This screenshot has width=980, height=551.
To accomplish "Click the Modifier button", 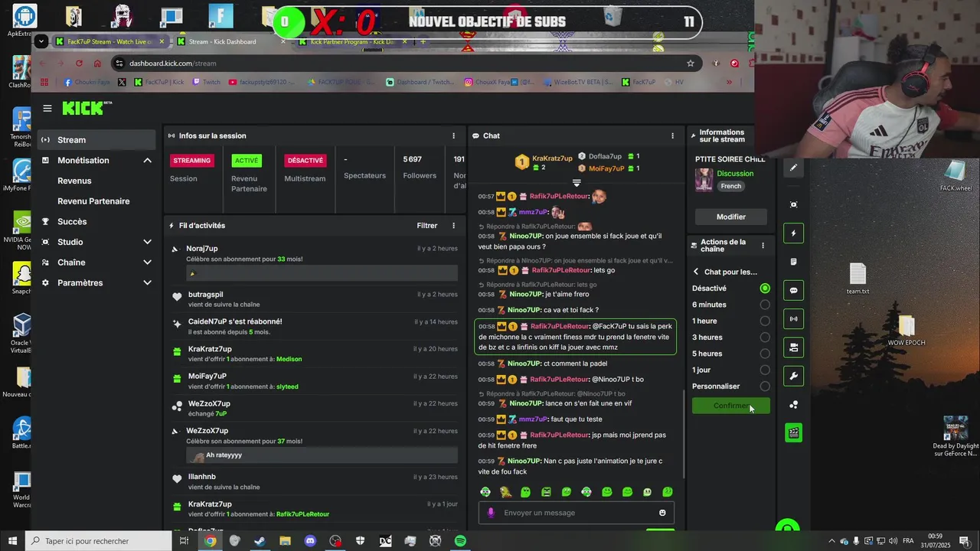I will pyautogui.click(x=730, y=217).
